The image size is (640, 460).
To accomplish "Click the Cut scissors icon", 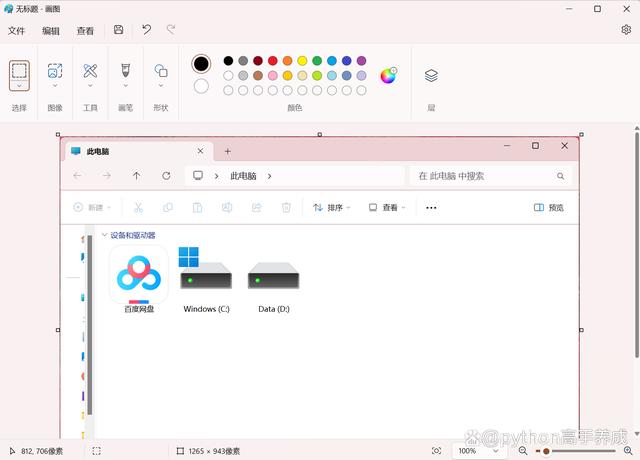I will click(x=138, y=207).
